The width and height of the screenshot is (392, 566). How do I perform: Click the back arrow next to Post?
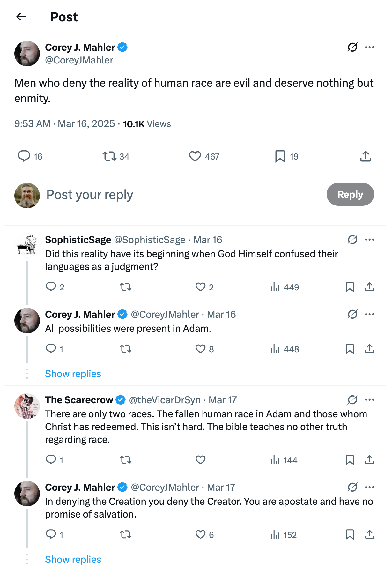21,17
